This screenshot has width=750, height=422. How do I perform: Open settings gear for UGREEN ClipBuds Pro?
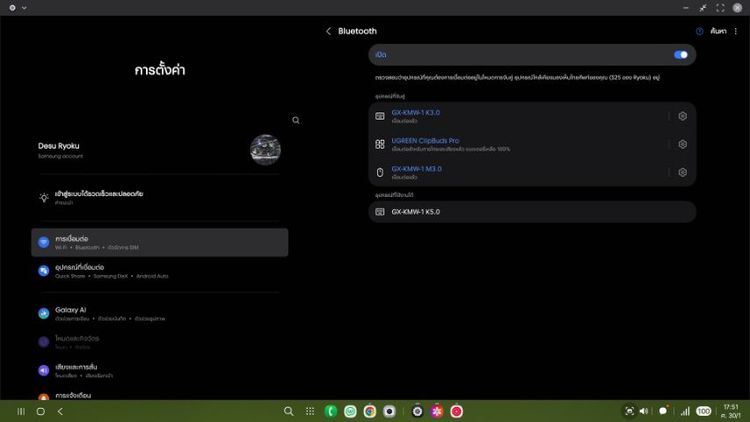[683, 144]
